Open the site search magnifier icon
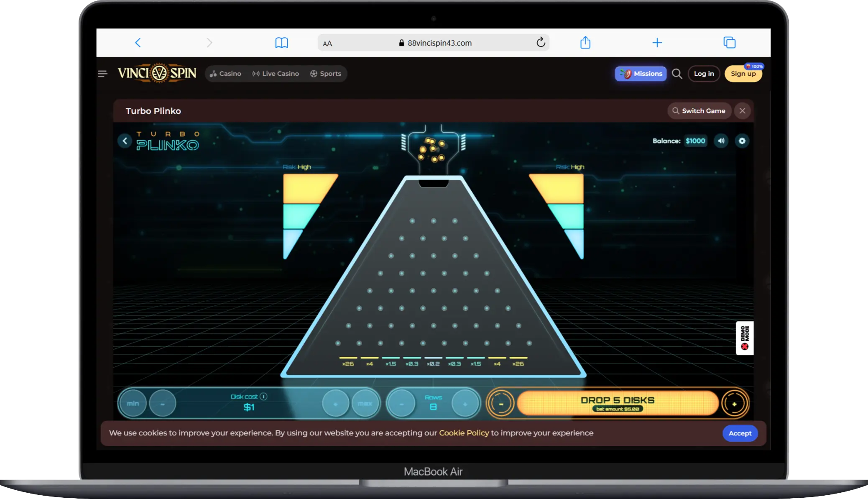Image resolution: width=868 pixels, height=499 pixels. pyautogui.click(x=677, y=74)
